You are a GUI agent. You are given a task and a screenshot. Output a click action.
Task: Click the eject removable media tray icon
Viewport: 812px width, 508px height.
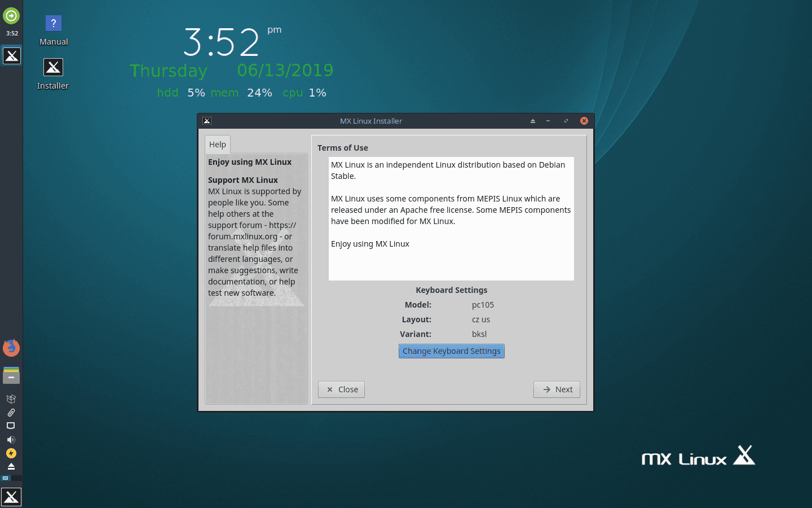tap(11, 466)
